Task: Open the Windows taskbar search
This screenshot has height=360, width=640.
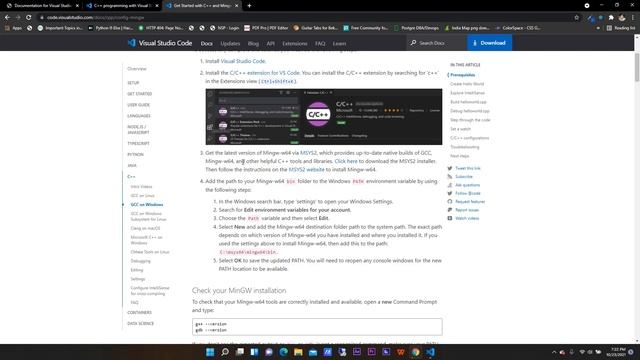Action: point(224,352)
